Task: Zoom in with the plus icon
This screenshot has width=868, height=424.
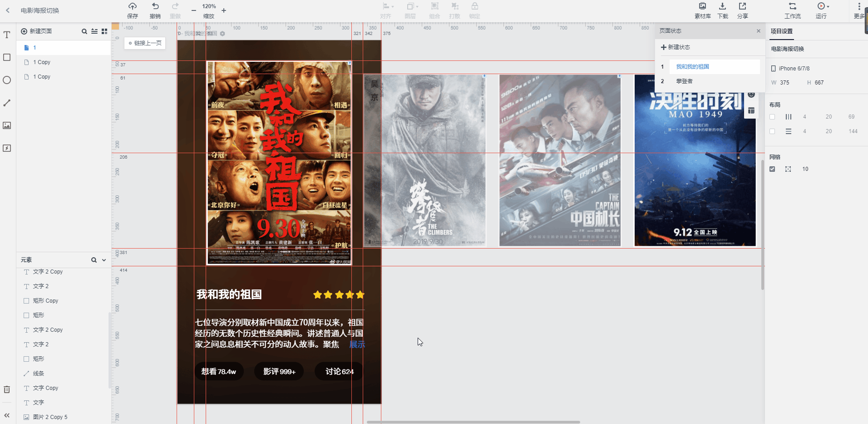Action: [224, 10]
